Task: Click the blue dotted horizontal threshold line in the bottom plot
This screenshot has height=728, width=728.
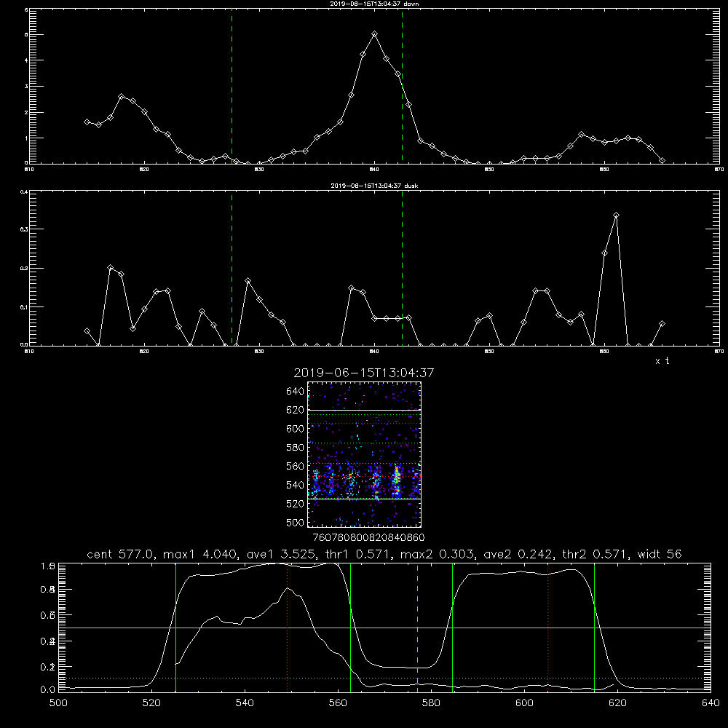Action: point(384,678)
